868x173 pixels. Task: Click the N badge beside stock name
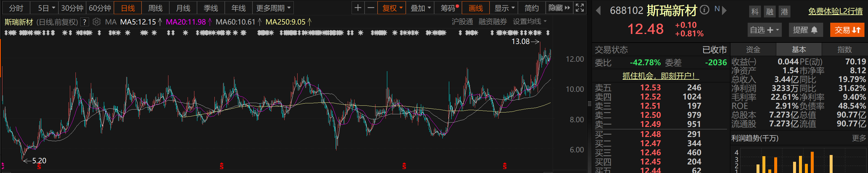coord(717,9)
